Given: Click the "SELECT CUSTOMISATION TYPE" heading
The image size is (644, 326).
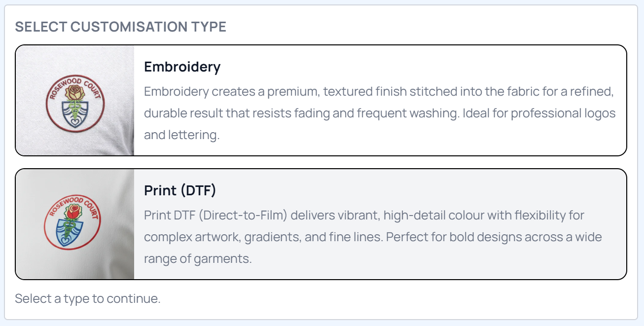Looking at the screenshot, I should (121, 27).
